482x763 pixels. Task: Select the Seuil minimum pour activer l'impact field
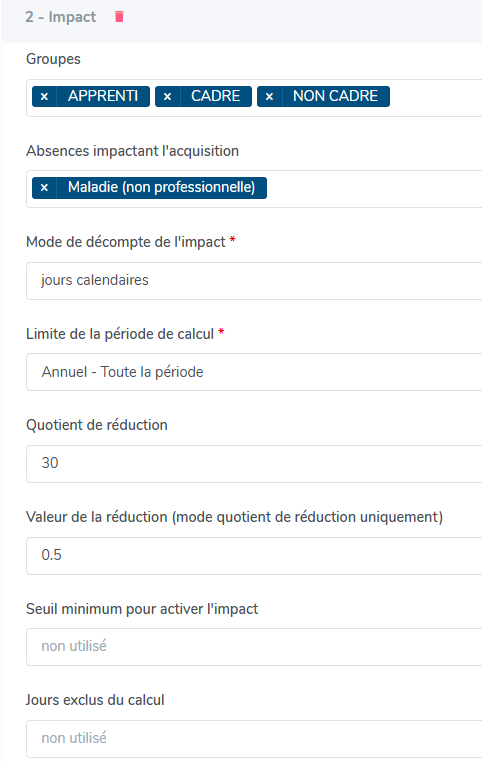[x=254, y=647]
